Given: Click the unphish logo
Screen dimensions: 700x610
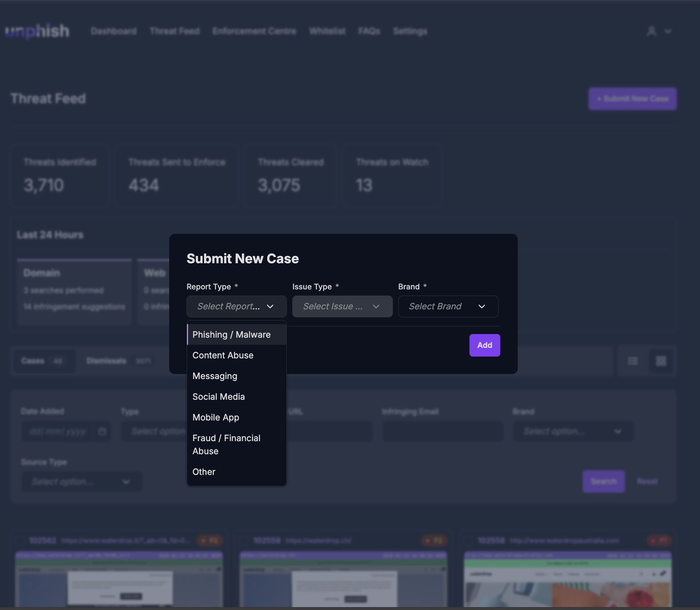Looking at the screenshot, I should [37, 31].
